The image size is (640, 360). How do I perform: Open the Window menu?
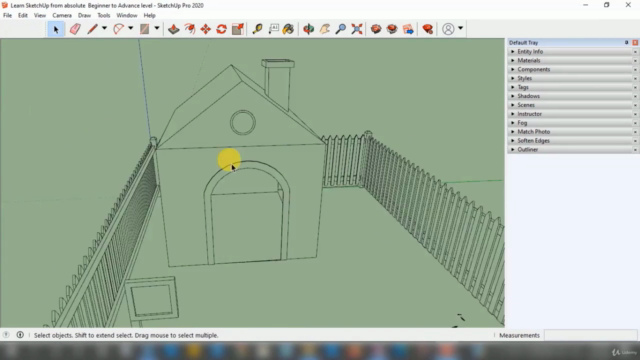click(127, 16)
